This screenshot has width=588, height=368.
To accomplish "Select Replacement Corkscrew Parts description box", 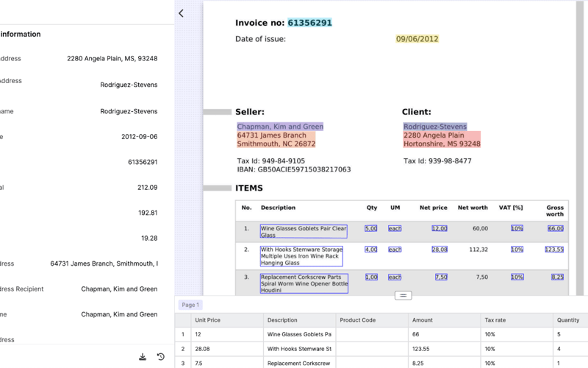I will 304,283.
